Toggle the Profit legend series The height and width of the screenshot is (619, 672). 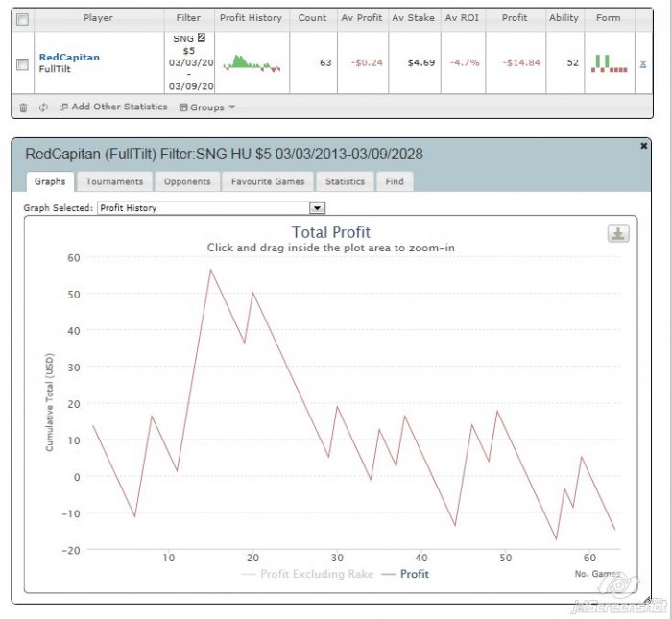click(405, 574)
